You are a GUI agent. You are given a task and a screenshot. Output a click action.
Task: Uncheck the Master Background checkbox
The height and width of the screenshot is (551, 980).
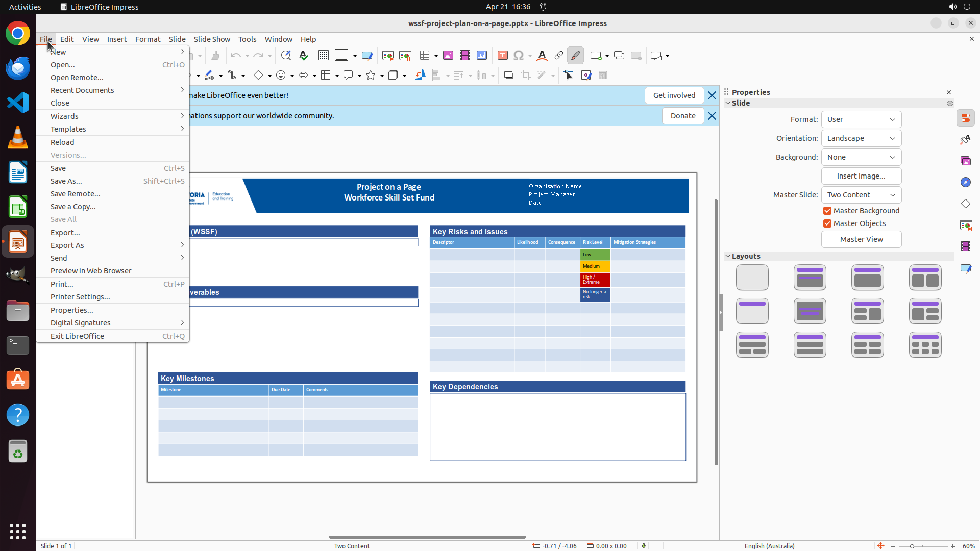pyautogui.click(x=827, y=211)
